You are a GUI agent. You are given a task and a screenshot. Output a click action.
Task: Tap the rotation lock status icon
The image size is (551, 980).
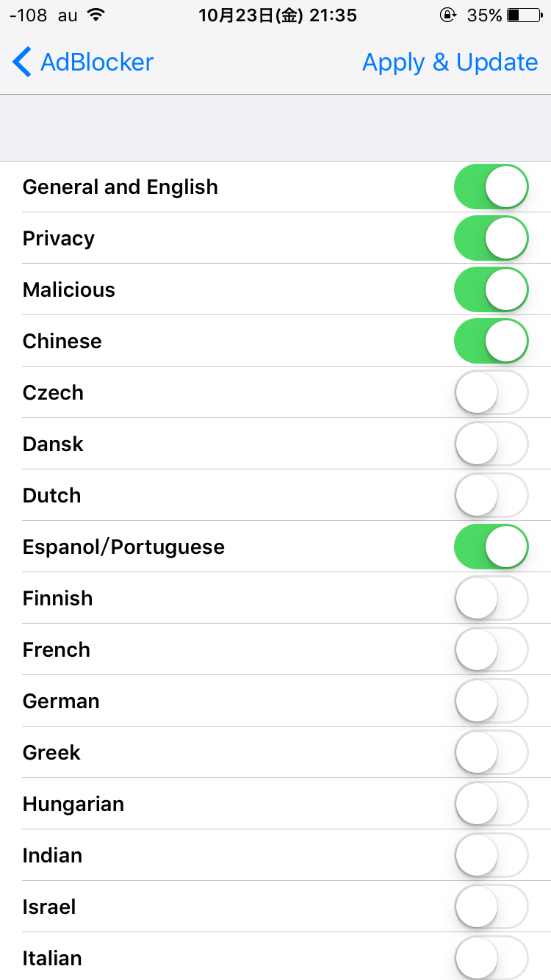point(447,15)
